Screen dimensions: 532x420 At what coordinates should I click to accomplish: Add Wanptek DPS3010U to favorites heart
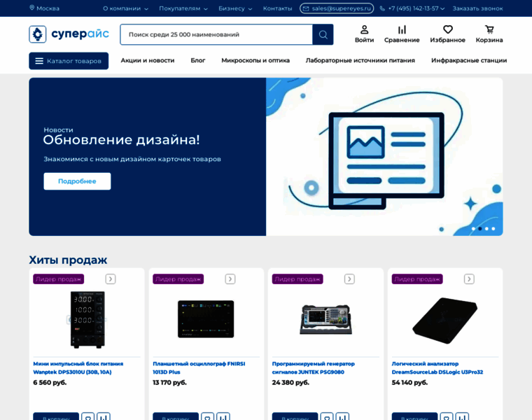pos(88,416)
